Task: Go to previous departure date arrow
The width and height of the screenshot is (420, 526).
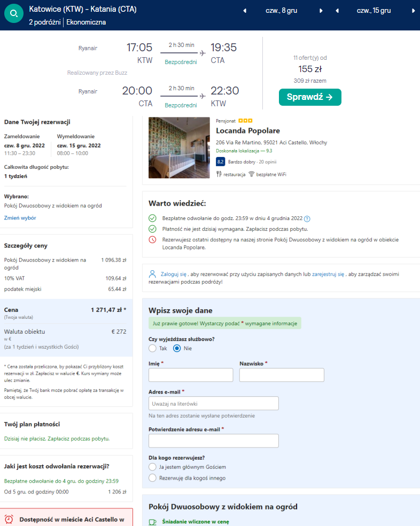Action: click(x=245, y=11)
